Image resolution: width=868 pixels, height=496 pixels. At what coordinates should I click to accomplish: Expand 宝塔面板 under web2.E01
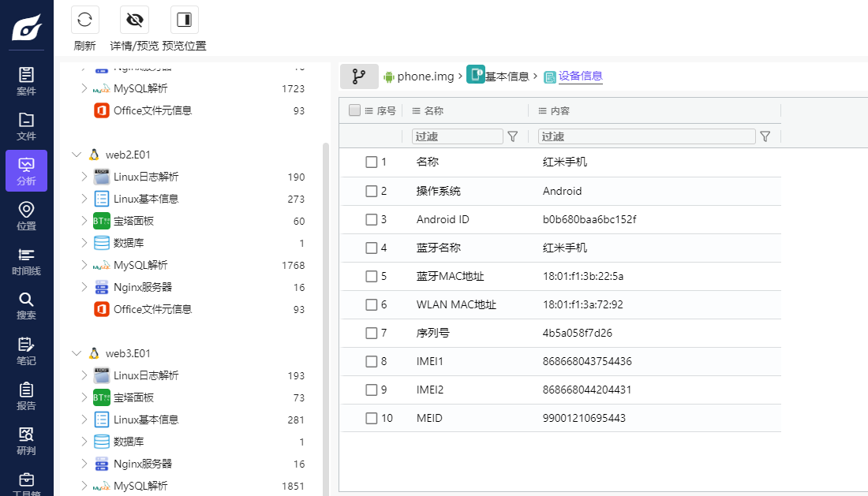click(84, 221)
